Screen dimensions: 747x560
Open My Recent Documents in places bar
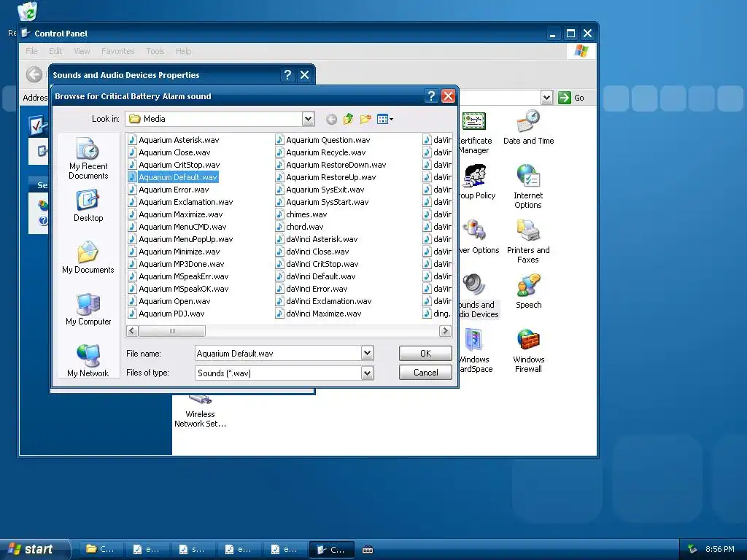(x=88, y=158)
